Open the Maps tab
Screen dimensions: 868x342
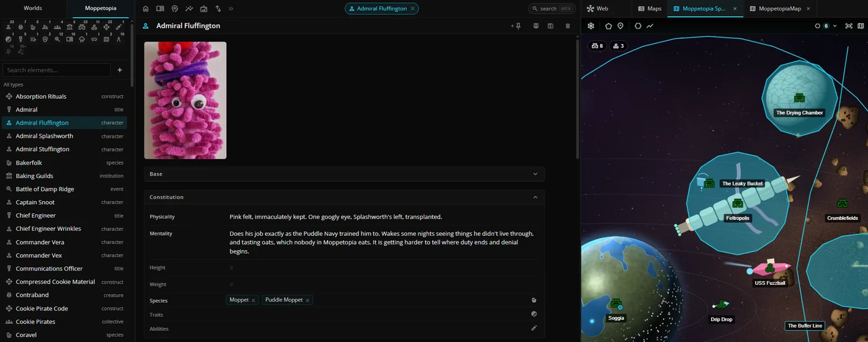click(650, 9)
